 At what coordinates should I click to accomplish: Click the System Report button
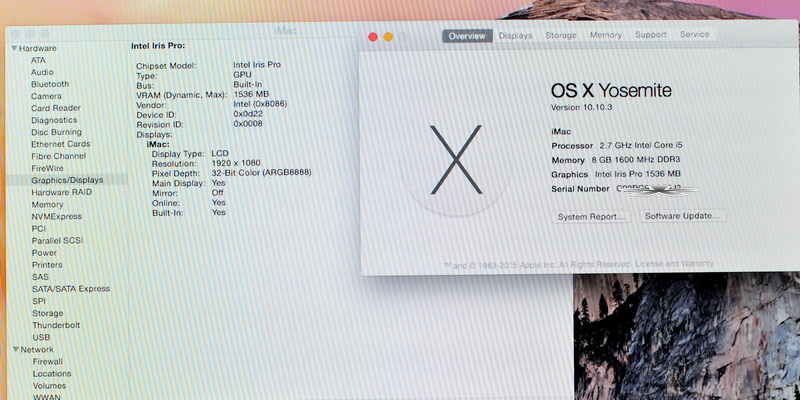(591, 217)
